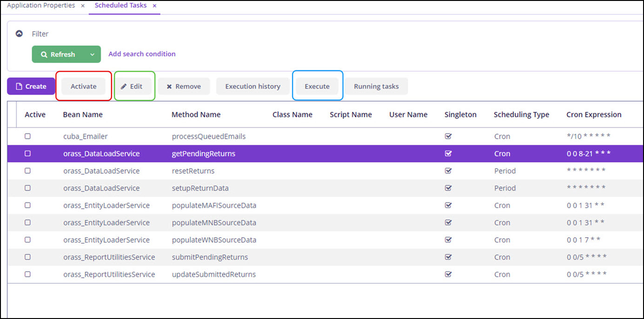Open the Running tasks view
The image size is (644, 319).
click(x=376, y=86)
